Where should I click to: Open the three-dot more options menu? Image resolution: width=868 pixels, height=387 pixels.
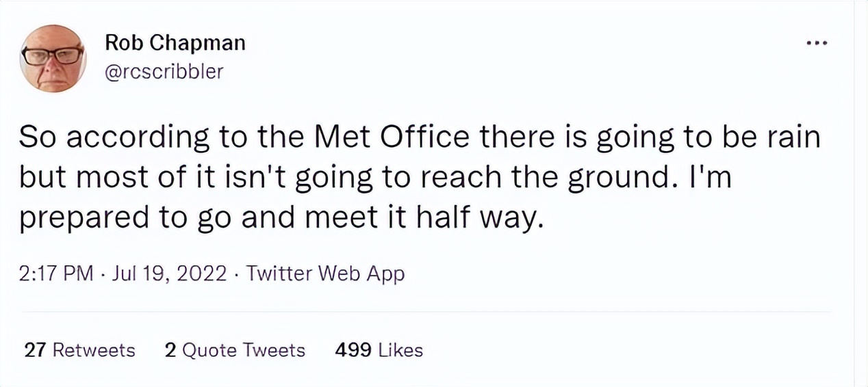click(x=817, y=44)
